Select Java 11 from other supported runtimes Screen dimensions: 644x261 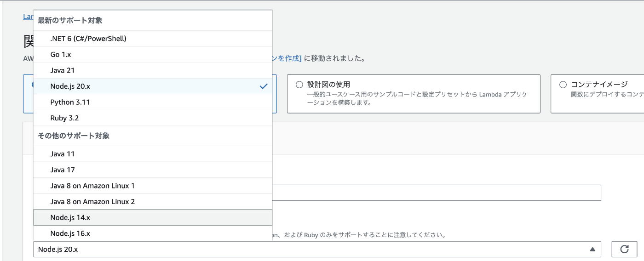coord(153,154)
